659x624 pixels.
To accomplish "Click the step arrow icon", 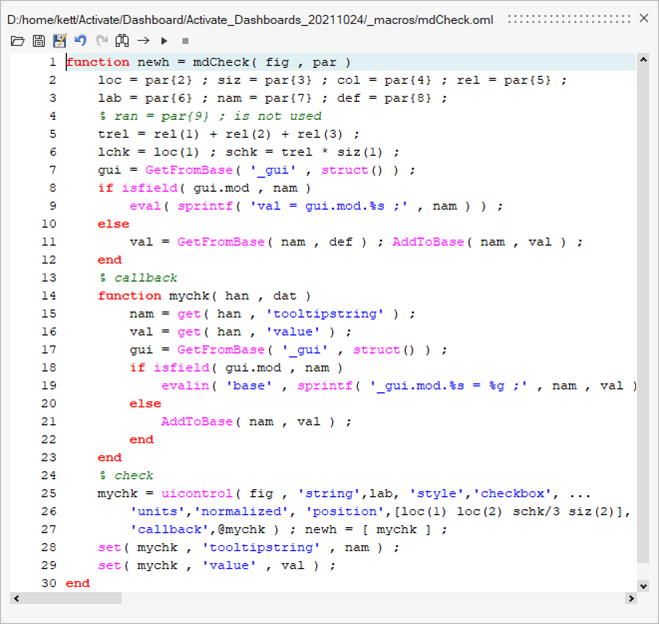I will pyautogui.click(x=143, y=41).
